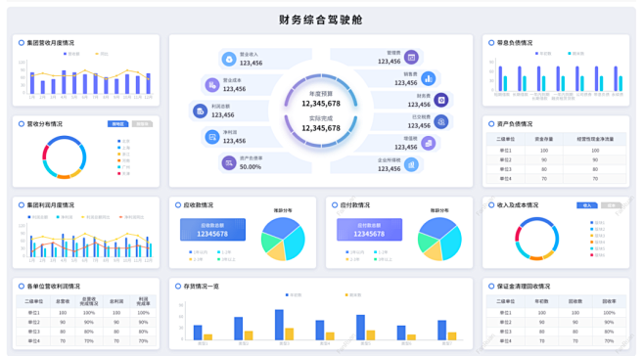
Task: Click the 增值税 metric icon
Action: 428,143
